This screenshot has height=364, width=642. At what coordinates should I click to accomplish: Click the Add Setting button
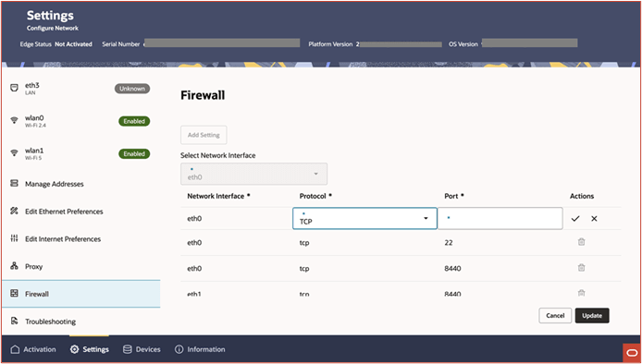(204, 135)
